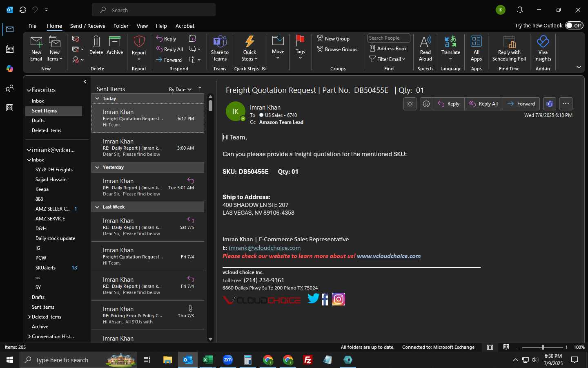Open People view in left rail

(x=10, y=88)
